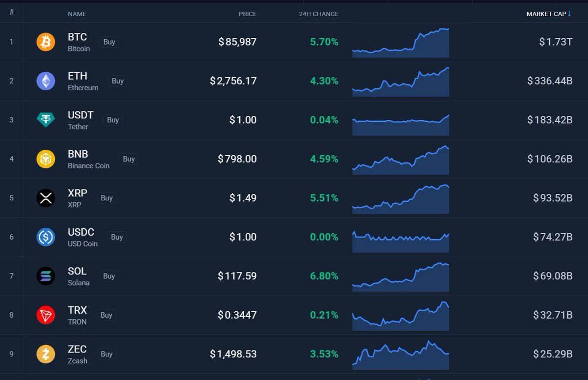
Task: Buy BTC using its Buy button
Action: point(109,42)
